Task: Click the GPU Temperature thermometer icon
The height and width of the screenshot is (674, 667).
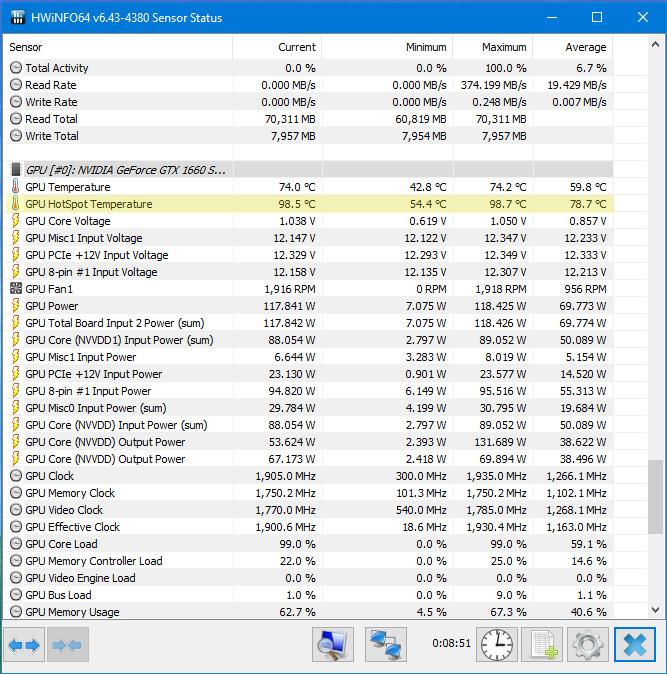Action: click(x=15, y=187)
